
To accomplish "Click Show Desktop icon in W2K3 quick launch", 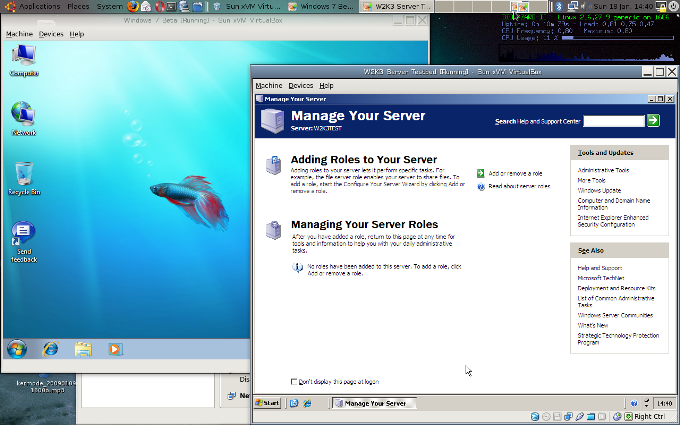I will click(x=294, y=403).
